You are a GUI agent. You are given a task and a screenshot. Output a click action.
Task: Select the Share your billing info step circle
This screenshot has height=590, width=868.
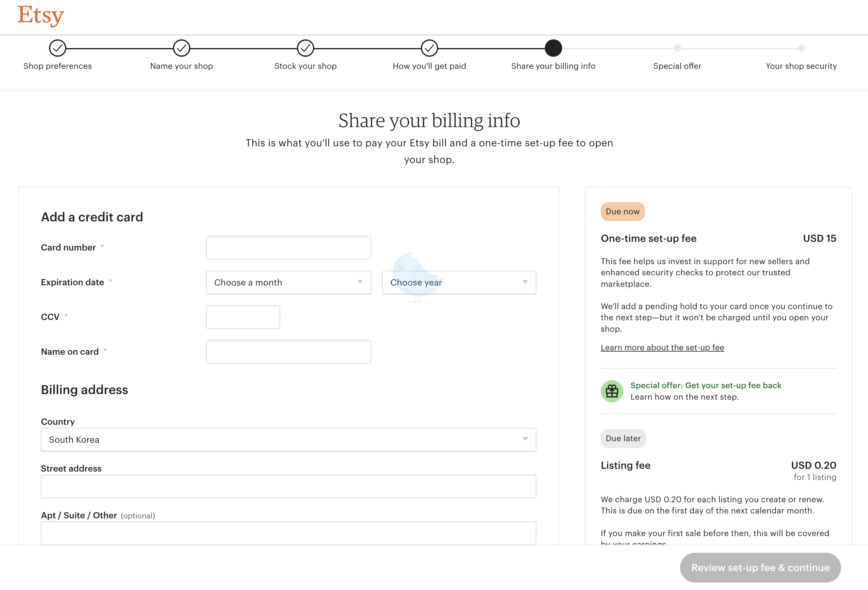[553, 48]
